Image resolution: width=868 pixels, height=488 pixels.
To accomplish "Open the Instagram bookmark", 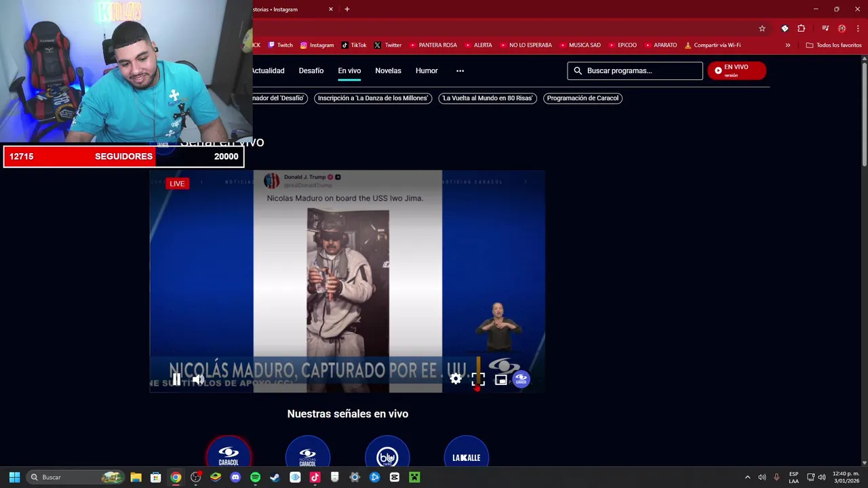I will (317, 45).
